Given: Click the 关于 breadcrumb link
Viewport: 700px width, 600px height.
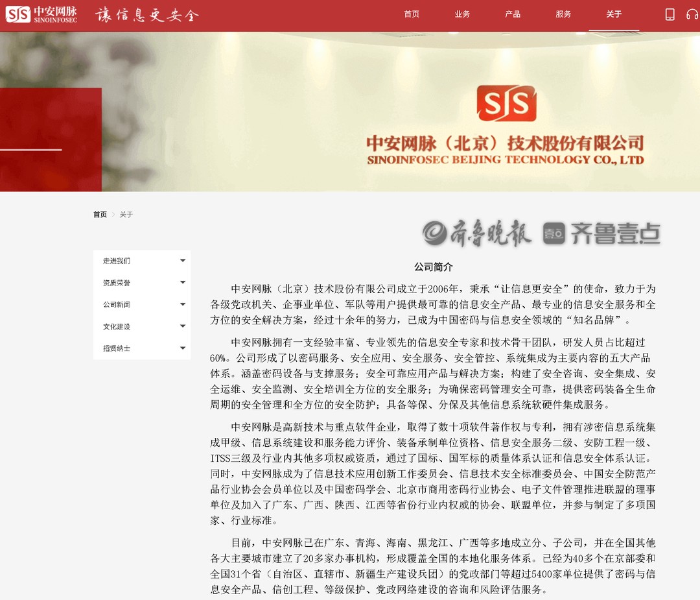Looking at the screenshot, I should tap(126, 215).
